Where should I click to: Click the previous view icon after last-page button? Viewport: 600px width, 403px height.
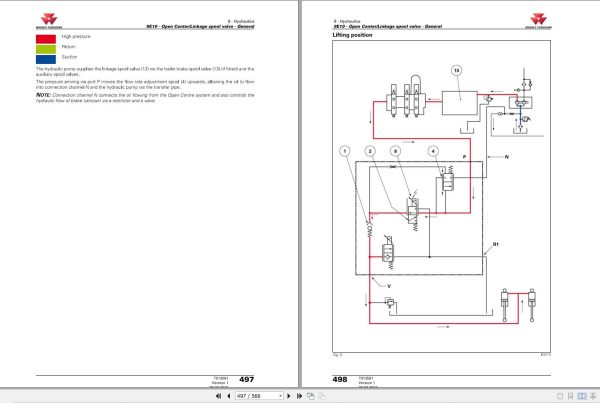[x=311, y=396]
